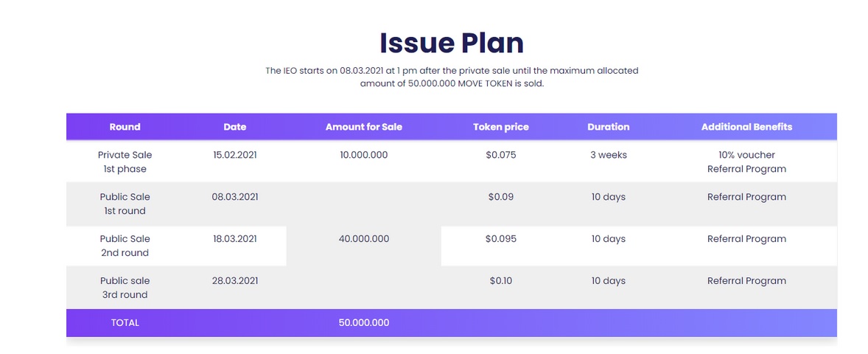The width and height of the screenshot is (868, 354).
Task: Select the Private Sale 1st phase cell
Action: tap(125, 162)
